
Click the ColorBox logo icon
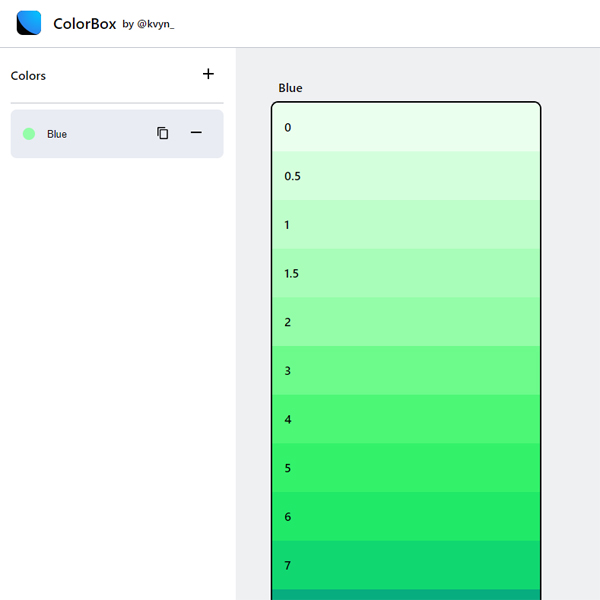(x=29, y=23)
